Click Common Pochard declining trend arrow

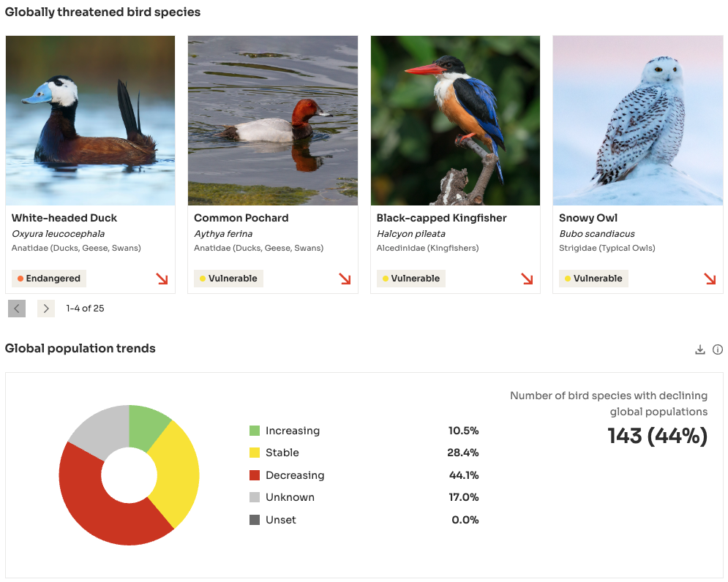tap(345, 279)
